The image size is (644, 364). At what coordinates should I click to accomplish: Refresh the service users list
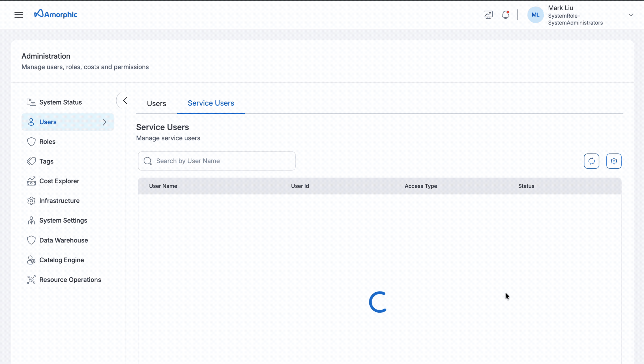[591, 161]
